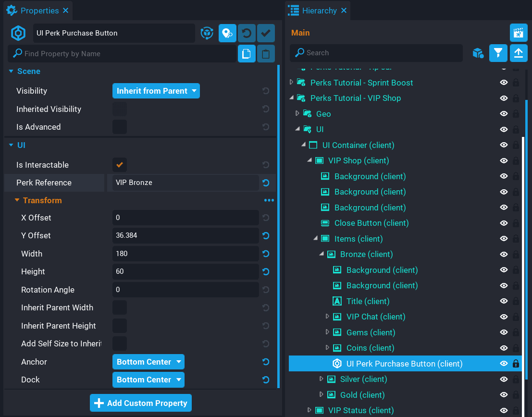Click the lock icon on UI Perk Purchase Button
This screenshot has height=417, width=532.
coord(516,364)
